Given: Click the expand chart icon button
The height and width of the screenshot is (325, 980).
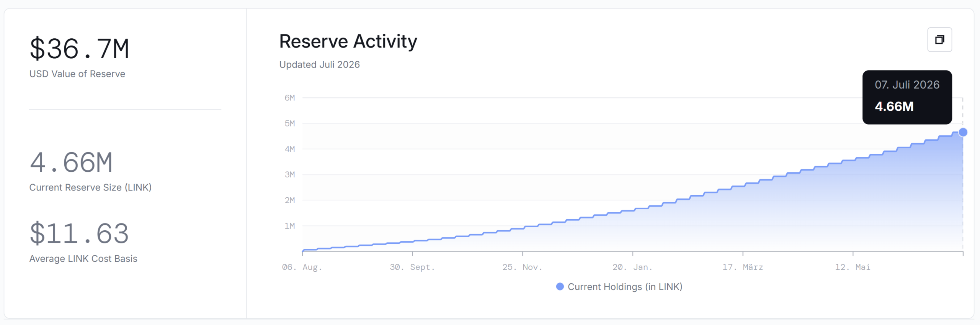Looking at the screenshot, I should coord(939,39).
